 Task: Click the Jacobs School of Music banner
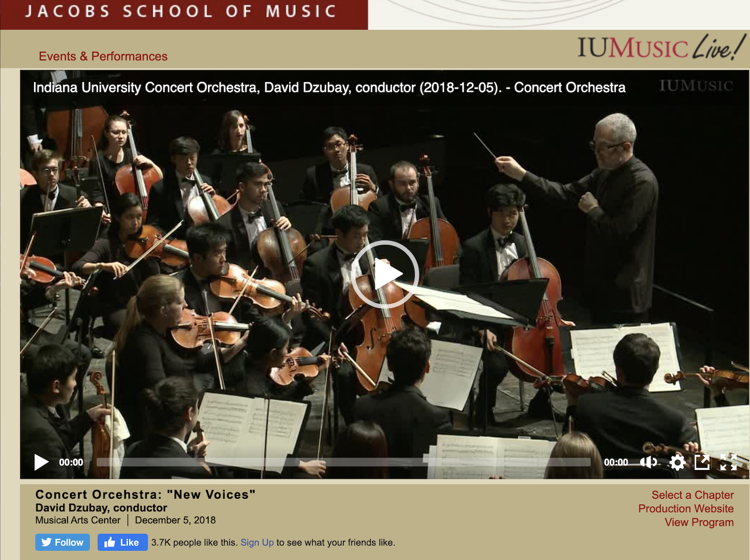(x=184, y=14)
